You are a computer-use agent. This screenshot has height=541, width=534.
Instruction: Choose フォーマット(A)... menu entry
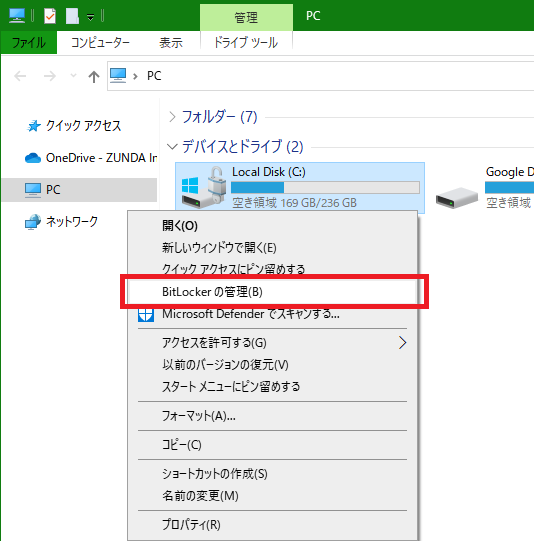click(273, 416)
